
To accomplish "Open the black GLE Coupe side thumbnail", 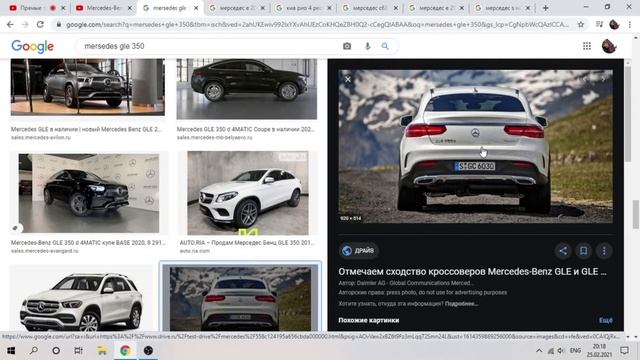I will click(247, 89).
